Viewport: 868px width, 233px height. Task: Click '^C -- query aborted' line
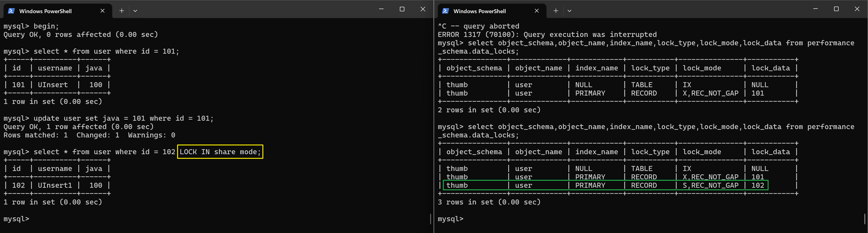click(x=479, y=26)
